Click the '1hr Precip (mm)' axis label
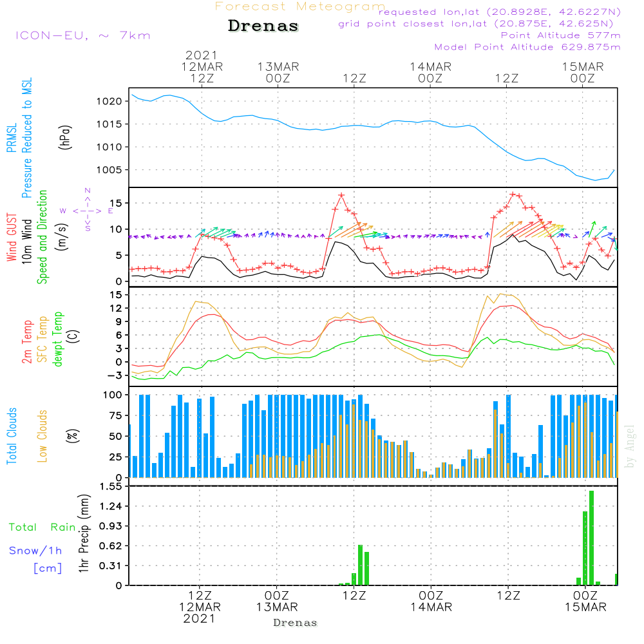Viewport: 644px width, 644px height. click(84, 533)
